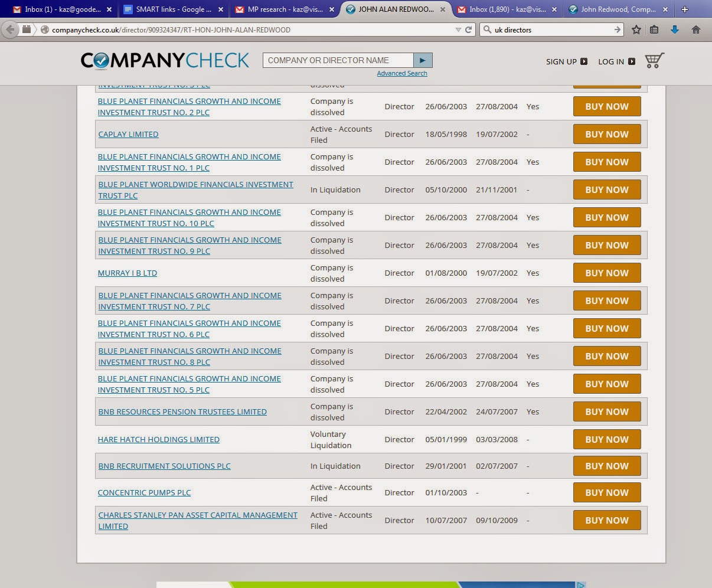Open BNB RECRUITMENT SOLUTIONS PLC link

coord(164,466)
